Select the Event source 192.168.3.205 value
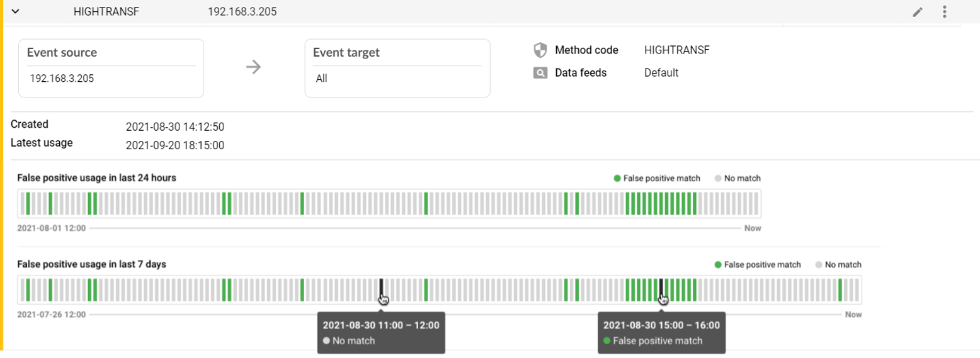 pyautogui.click(x=62, y=79)
